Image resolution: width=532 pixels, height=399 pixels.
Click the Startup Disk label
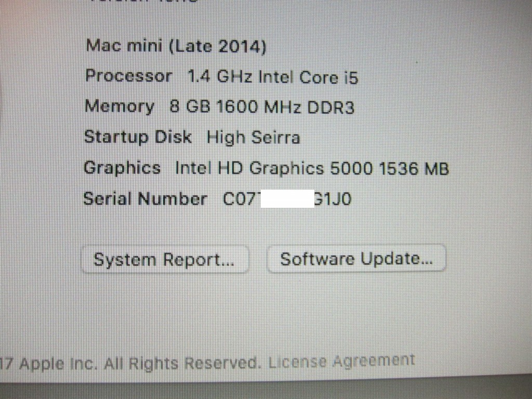click(138, 137)
